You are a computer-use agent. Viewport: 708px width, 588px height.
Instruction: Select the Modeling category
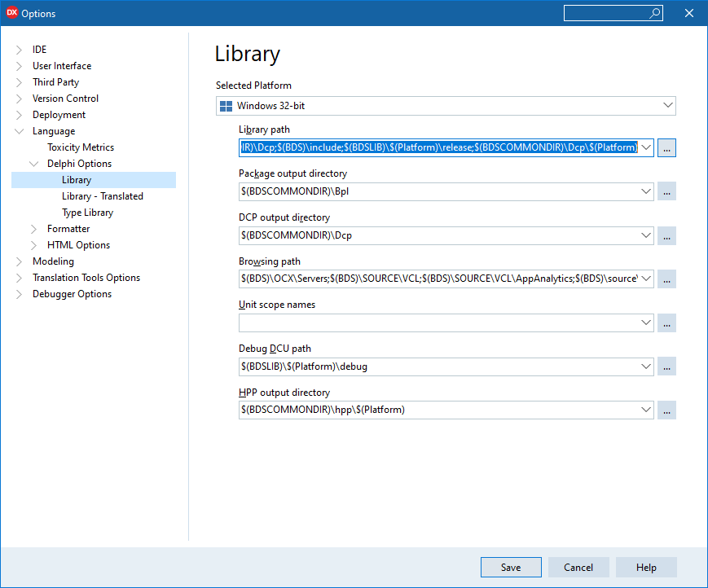click(53, 261)
